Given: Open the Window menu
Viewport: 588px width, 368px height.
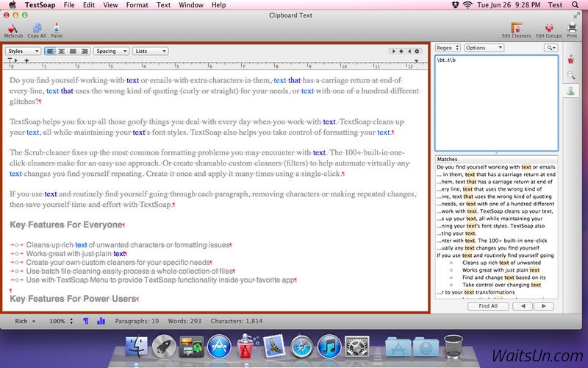Looking at the screenshot, I should click(x=191, y=5).
